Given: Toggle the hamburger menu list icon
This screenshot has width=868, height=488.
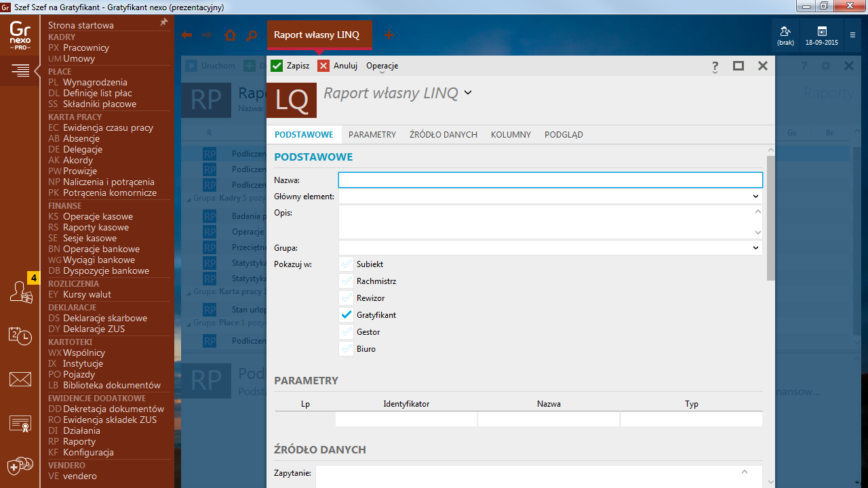Looking at the screenshot, I should (x=20, y=70).
